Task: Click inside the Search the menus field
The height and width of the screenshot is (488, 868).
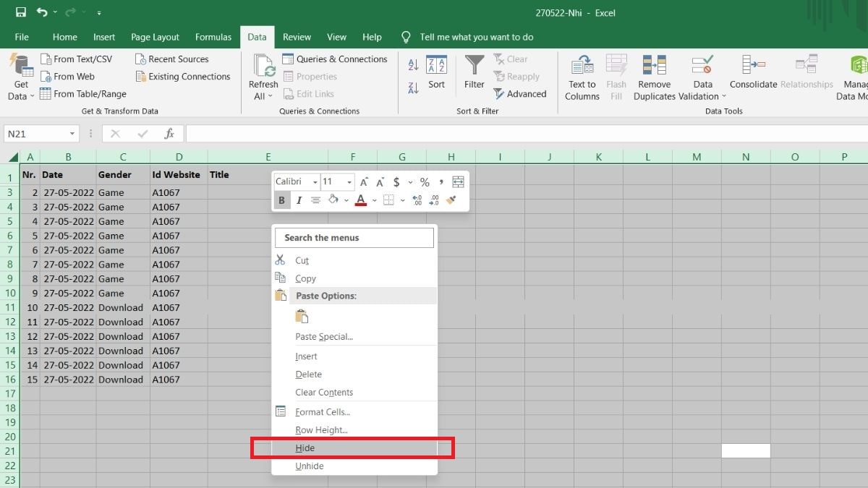Action: 354,237
